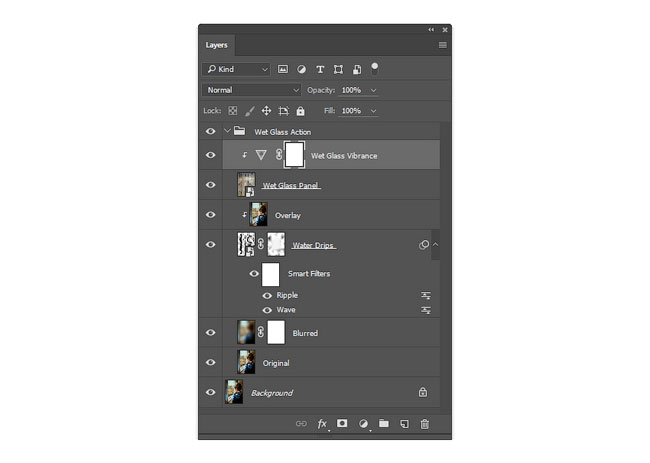
Task: Select the Wave smart filter label
Action: pos(286,310)
